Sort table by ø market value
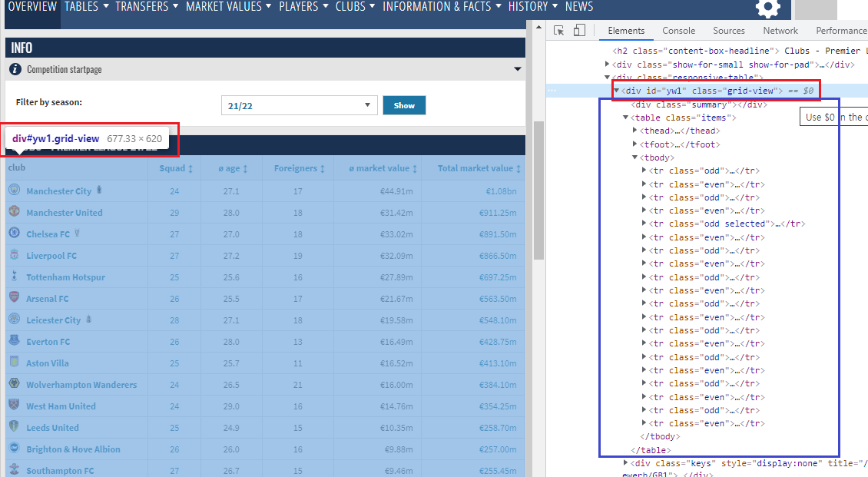868x477 pixels. click(383, 168)
